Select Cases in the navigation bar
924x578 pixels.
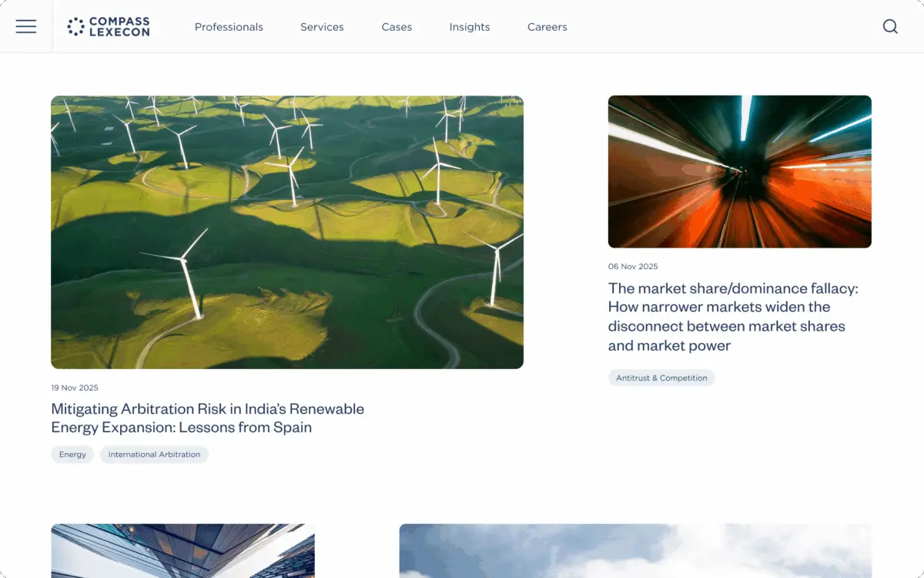pos(397,27)
